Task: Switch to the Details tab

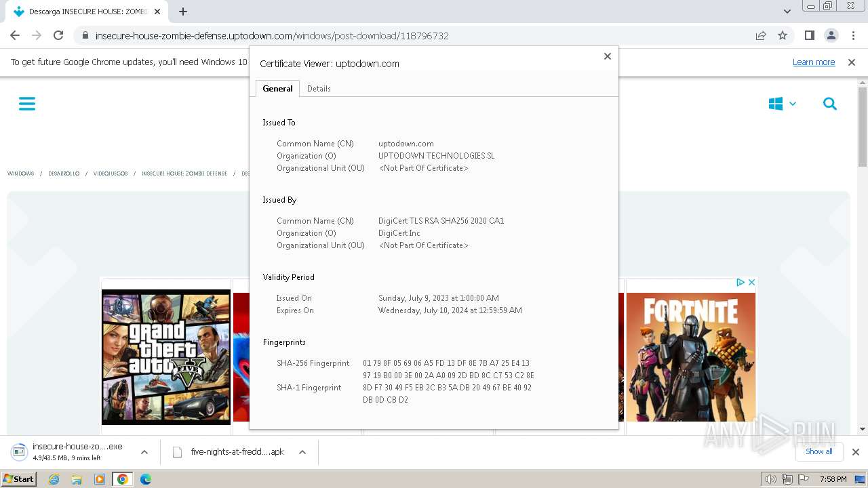Action: (319, 88)
